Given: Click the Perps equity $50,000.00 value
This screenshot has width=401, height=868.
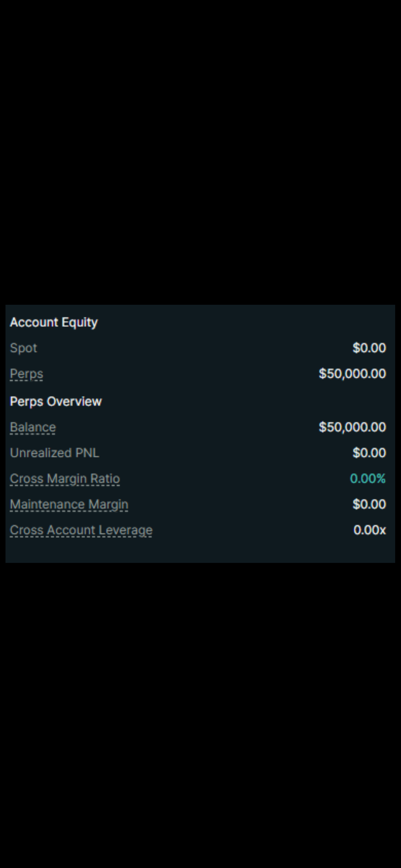Looking at the screenshot, I should pyautogui.click(x=352, y=374).
